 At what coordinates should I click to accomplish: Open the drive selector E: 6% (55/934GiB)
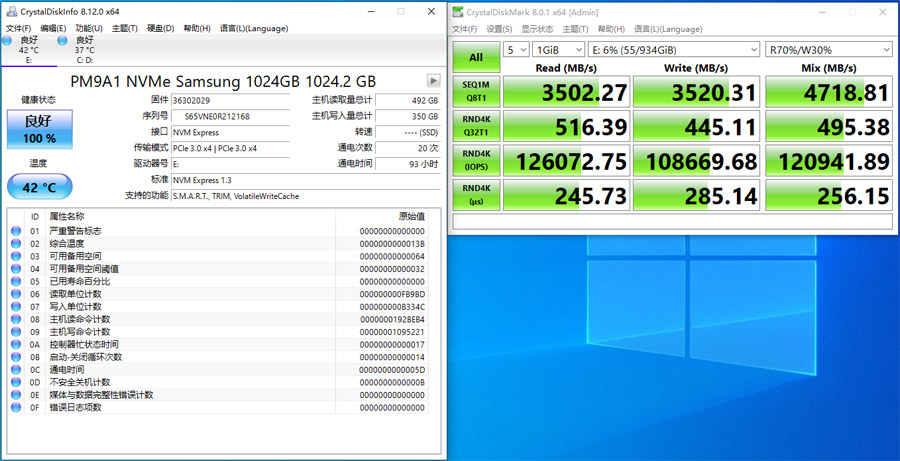tap(674, 50)
